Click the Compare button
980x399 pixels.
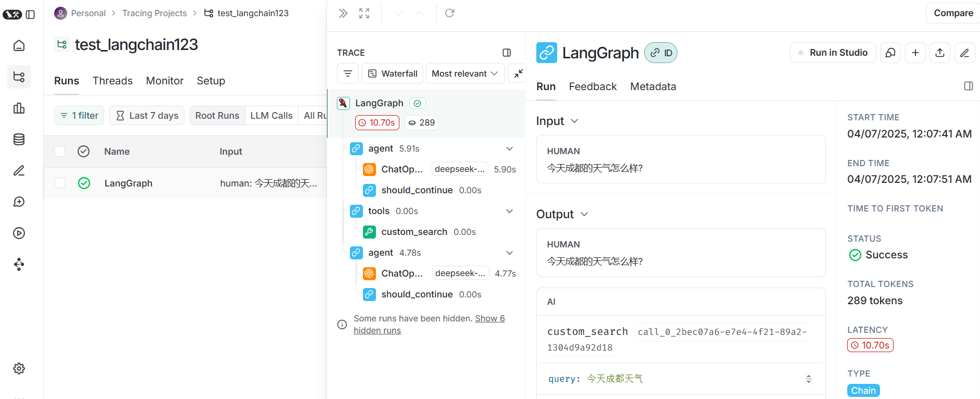(953, 13)
